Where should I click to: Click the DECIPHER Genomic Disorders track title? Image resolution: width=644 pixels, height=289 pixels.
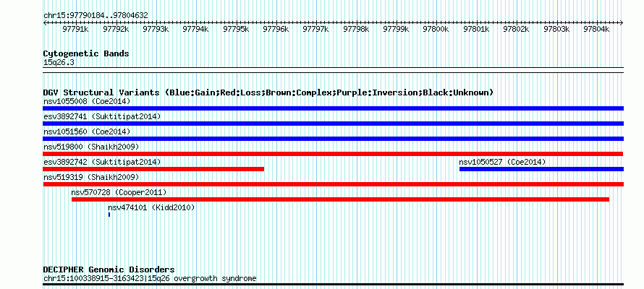(109, 269)
